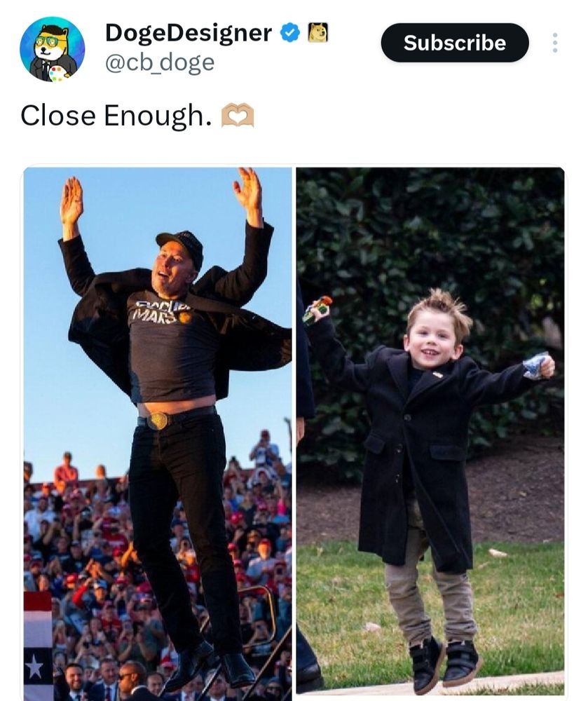The height and width of the screenshot is (701, 588).
Task: Open the DogeDesigner profile avatar
Action: (x=53, y=49)
